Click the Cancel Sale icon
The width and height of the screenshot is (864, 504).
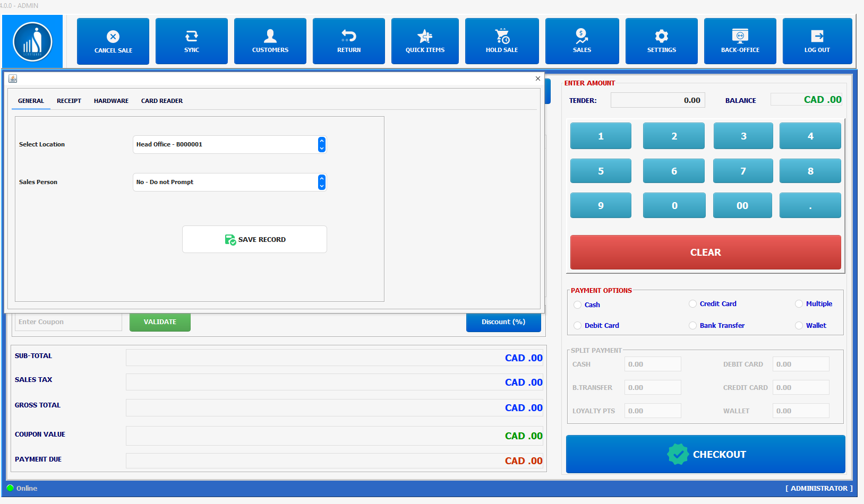(113, 37)
